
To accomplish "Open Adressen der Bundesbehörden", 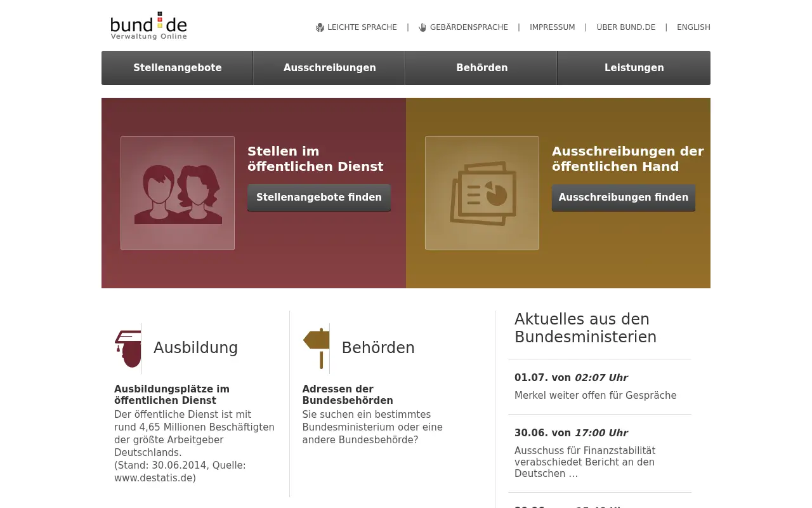I will (x=348, y=395).
